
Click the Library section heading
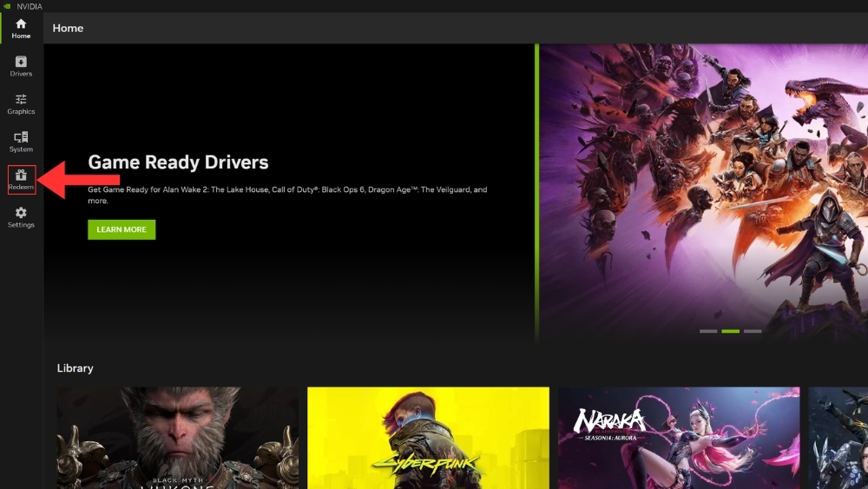coord(75,368)
